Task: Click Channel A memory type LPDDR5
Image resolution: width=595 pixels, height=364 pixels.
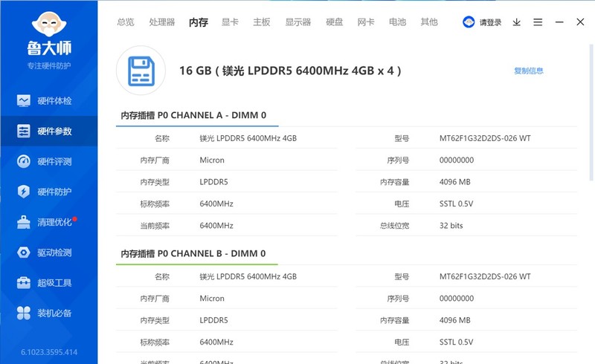Action: click(x=214, y=182)
